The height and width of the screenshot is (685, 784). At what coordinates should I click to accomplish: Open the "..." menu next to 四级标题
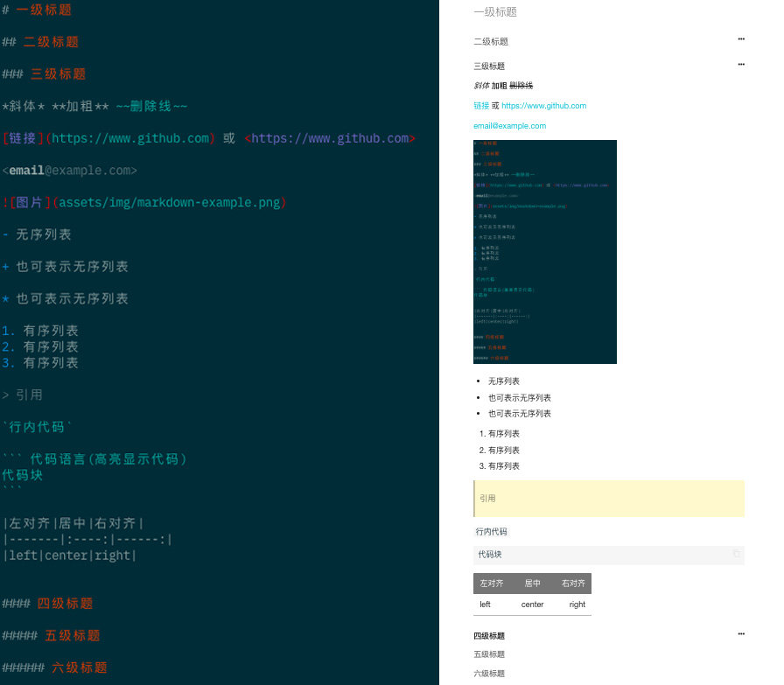tap(741, 633)
